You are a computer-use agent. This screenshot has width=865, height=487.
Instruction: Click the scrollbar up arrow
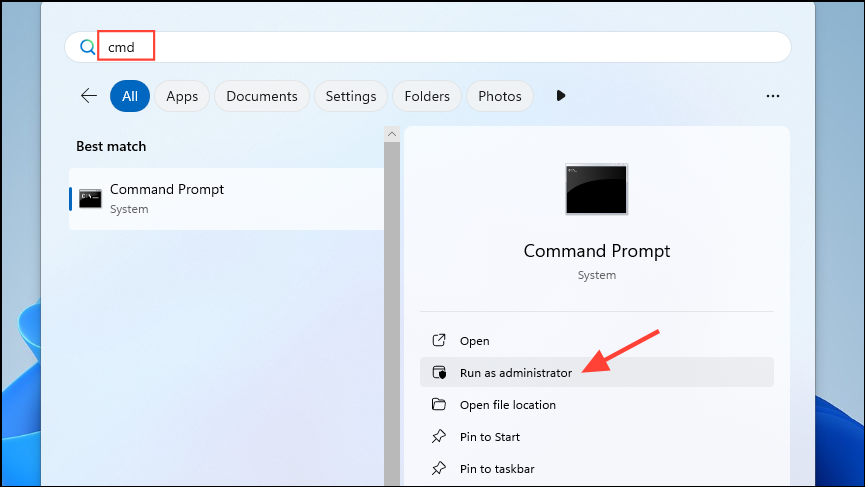(x=392, y=134)
